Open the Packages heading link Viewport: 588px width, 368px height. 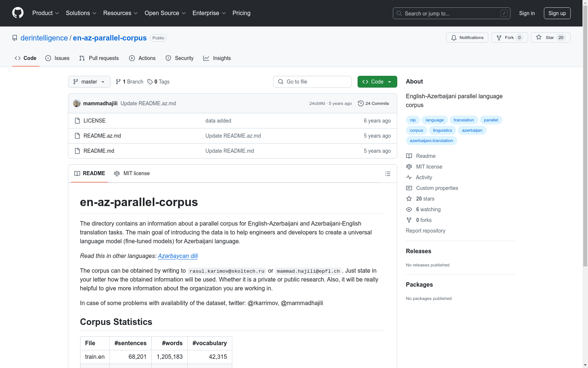[419, 284]
